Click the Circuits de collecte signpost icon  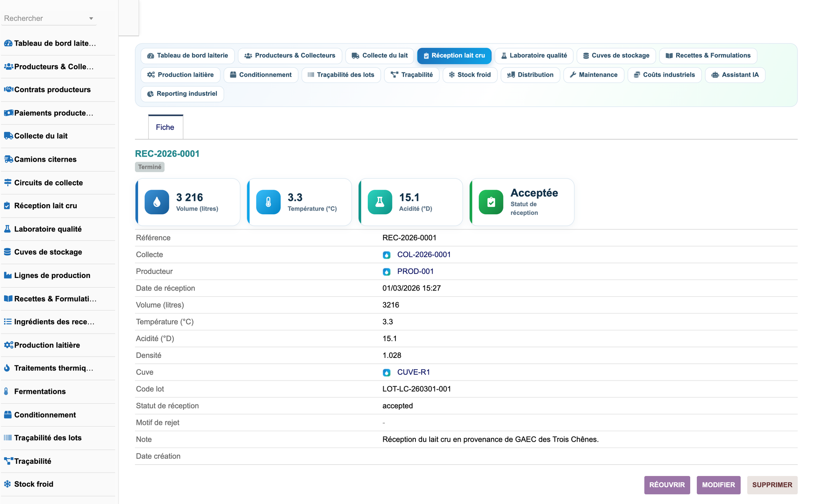(x=8, y=183)
